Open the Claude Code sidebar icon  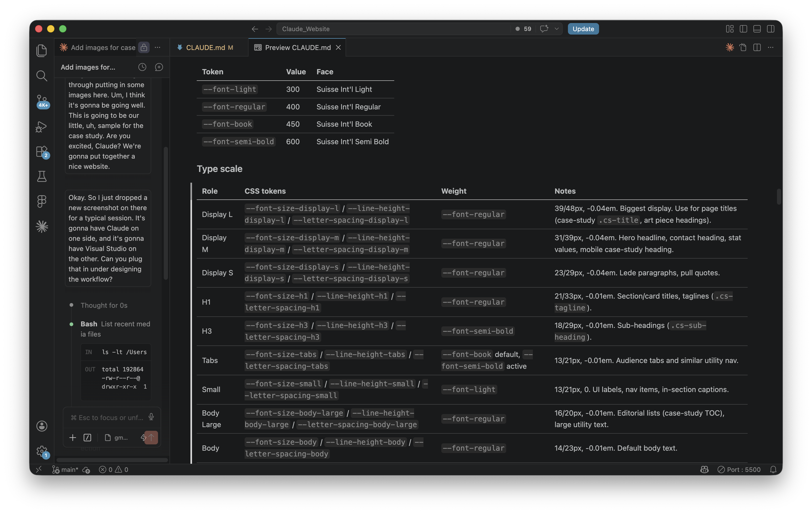click(42, 227)
